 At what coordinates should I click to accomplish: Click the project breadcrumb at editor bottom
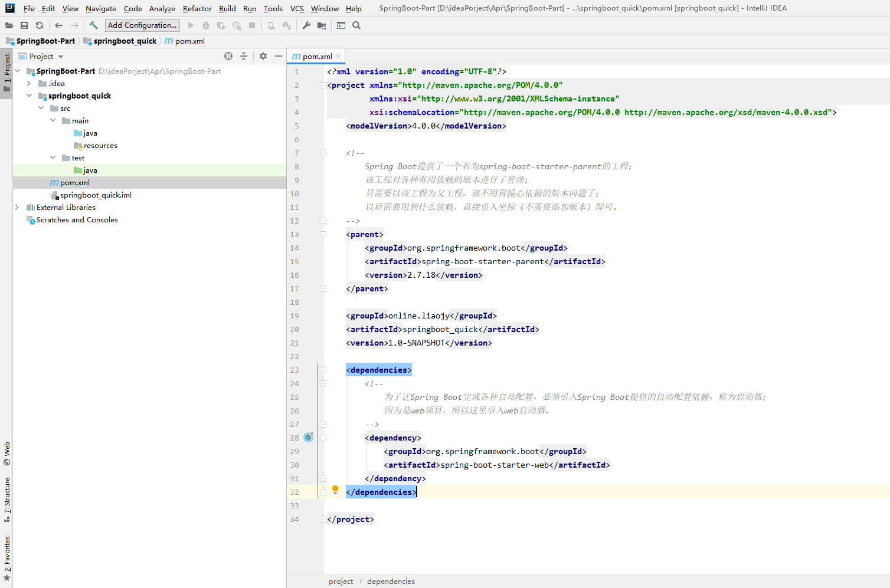click(x=341, y=581)
